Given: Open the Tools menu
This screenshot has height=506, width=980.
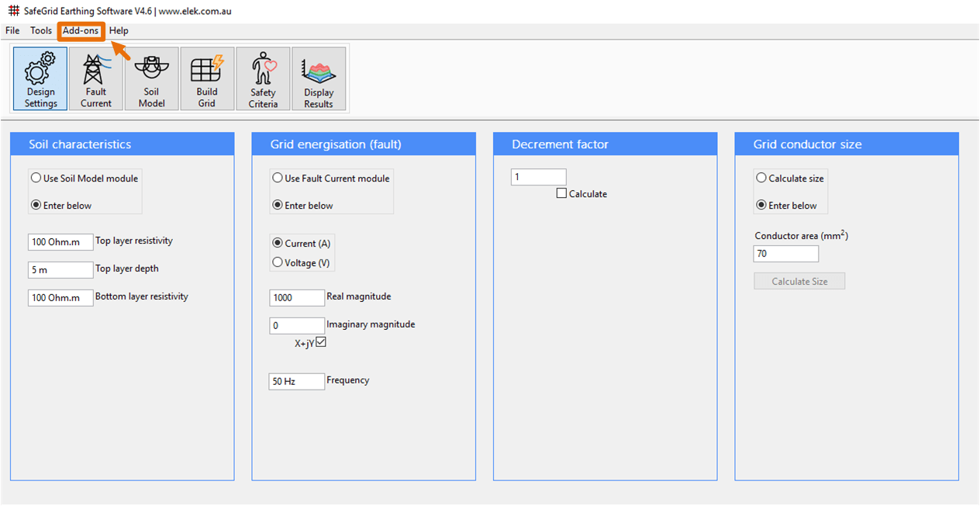Looking at the screenshot, I should point(40,30).
